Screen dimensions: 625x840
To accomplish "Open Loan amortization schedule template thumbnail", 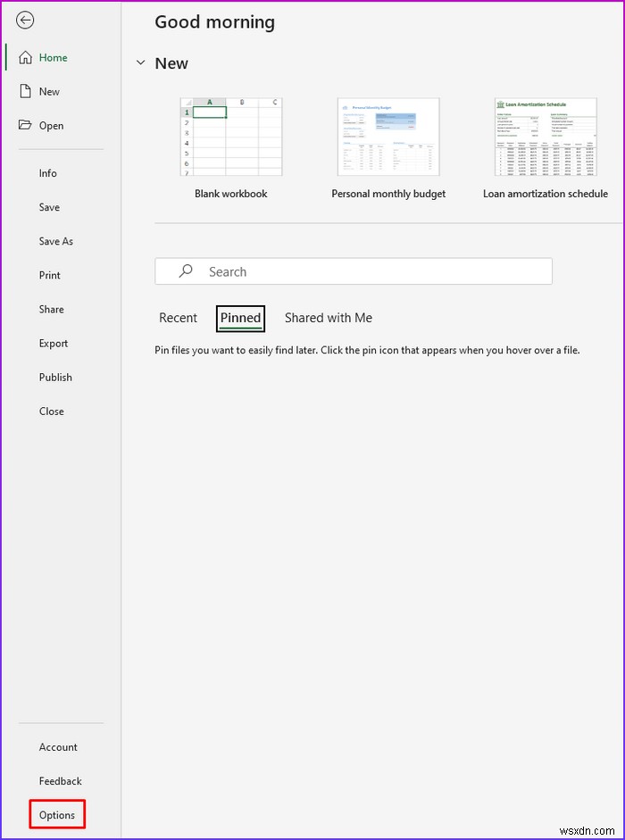I will click(x=546, y=137).
